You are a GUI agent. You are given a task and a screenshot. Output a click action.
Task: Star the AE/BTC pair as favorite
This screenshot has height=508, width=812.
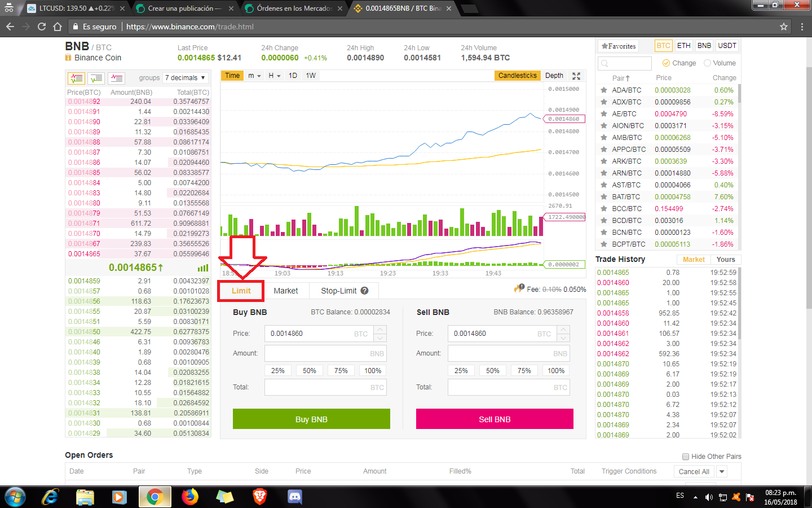[604, 114]
